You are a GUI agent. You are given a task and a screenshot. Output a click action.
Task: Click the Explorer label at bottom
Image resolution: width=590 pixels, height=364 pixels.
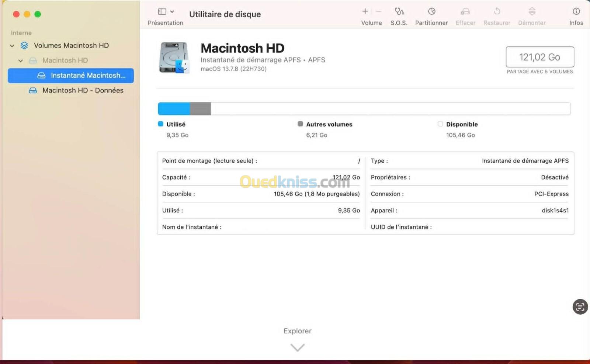[x=298, y=331]
